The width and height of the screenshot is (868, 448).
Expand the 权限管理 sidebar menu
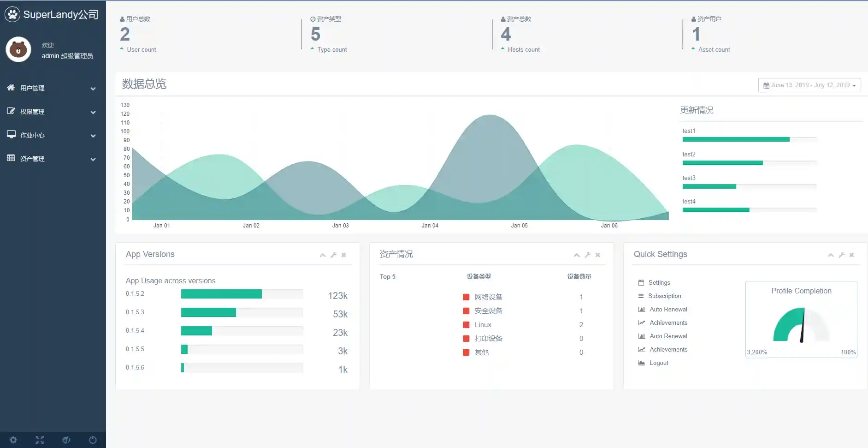coord(52,112)
